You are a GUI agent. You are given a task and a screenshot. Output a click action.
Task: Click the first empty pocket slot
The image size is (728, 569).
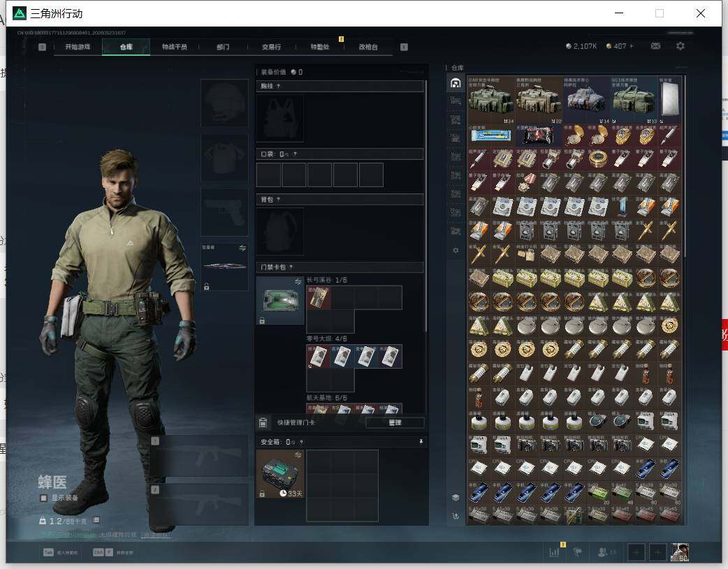click(x=268, y=175)
